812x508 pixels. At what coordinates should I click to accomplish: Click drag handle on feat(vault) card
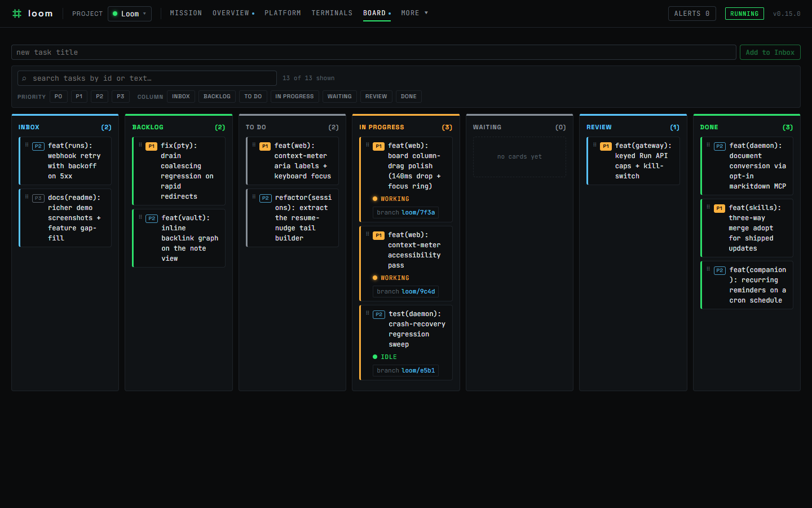140,217
